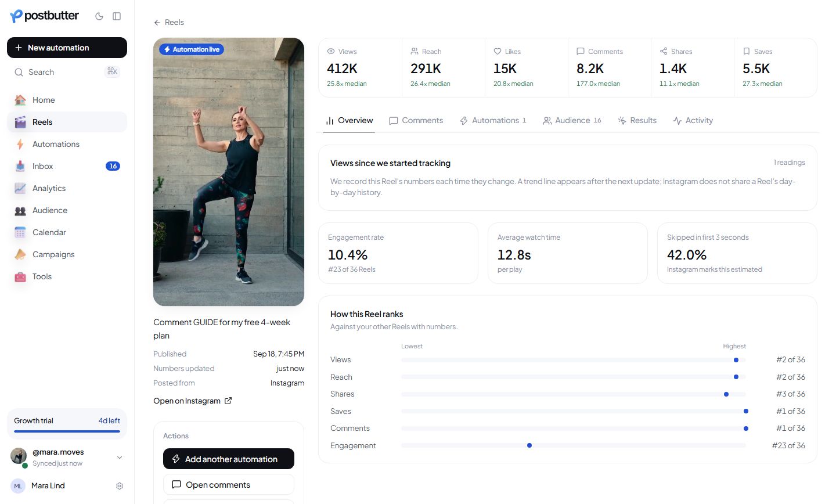Open Tools toolbox icon

click(20, 276)
